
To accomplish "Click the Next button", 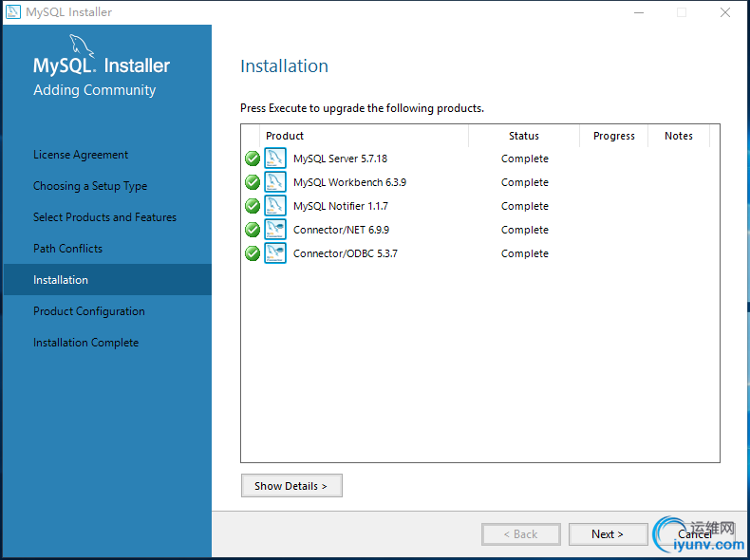I will pos(608,534).
